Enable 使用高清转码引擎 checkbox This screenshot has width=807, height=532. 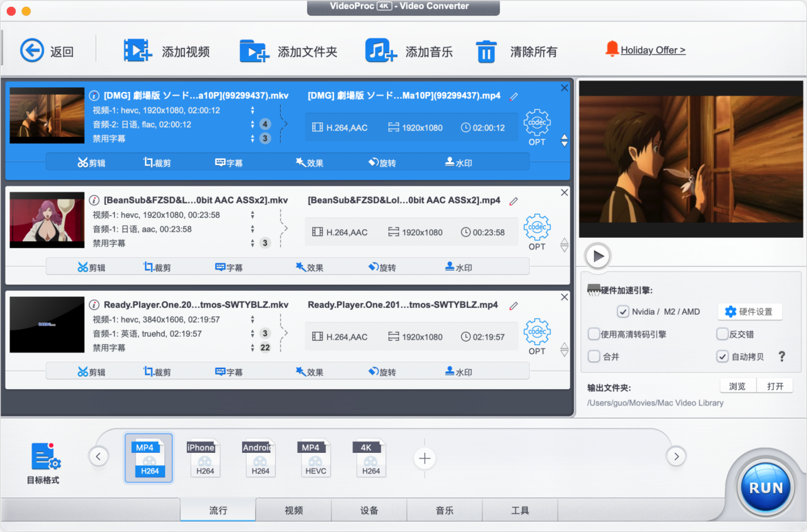(x=594, y=334)
